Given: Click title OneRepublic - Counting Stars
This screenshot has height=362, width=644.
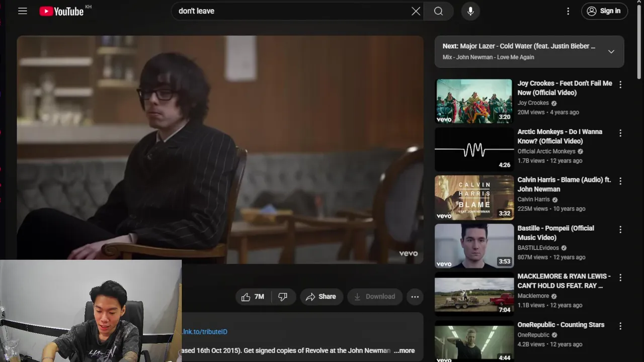Looking at the screenshot, I should [x=561, y=325].
